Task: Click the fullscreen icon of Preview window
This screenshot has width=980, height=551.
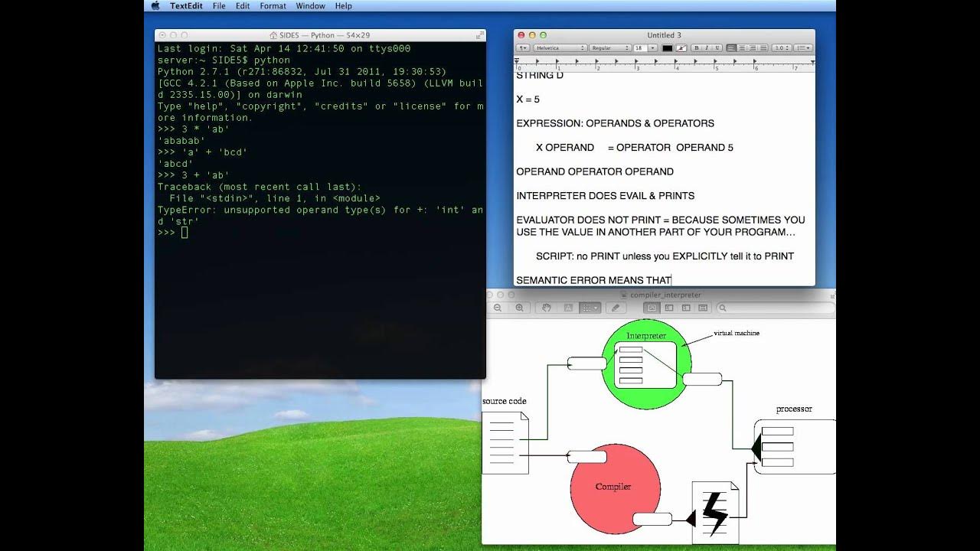Action: point(832,295)
